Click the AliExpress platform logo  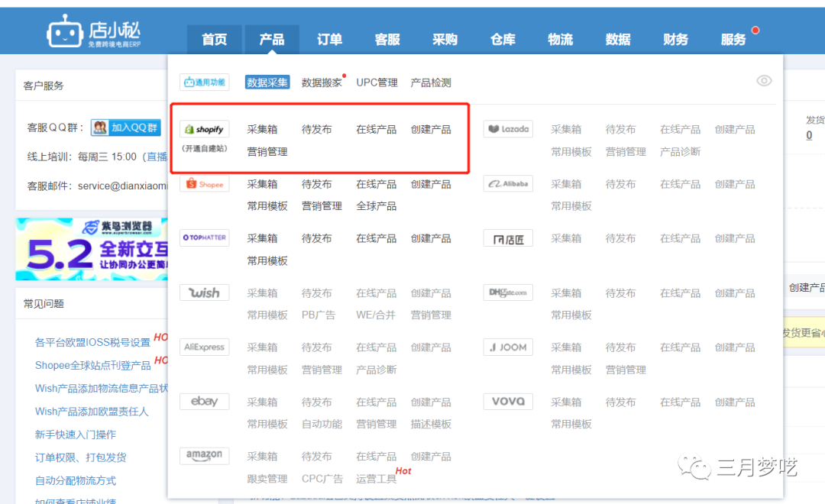tap(204, 347)
